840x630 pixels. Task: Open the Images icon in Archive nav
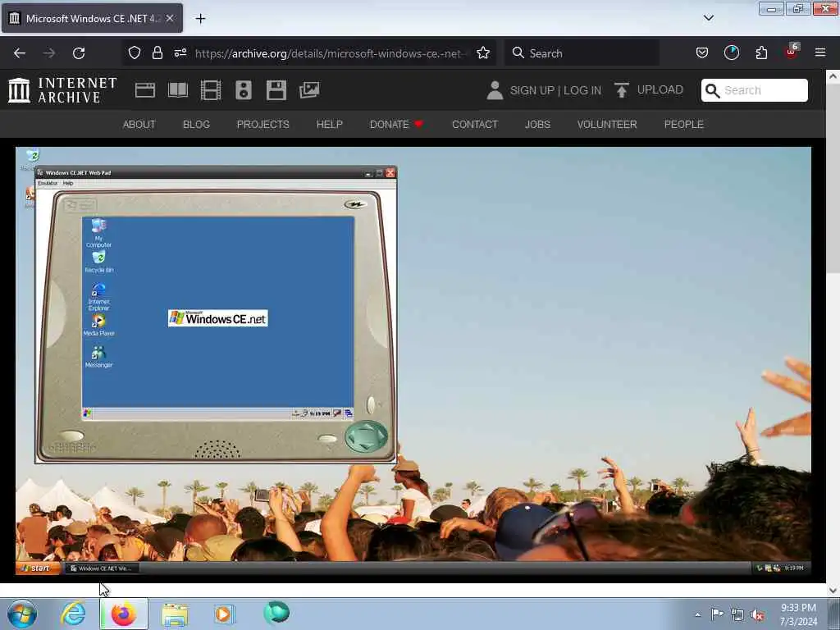click(309, 90)
